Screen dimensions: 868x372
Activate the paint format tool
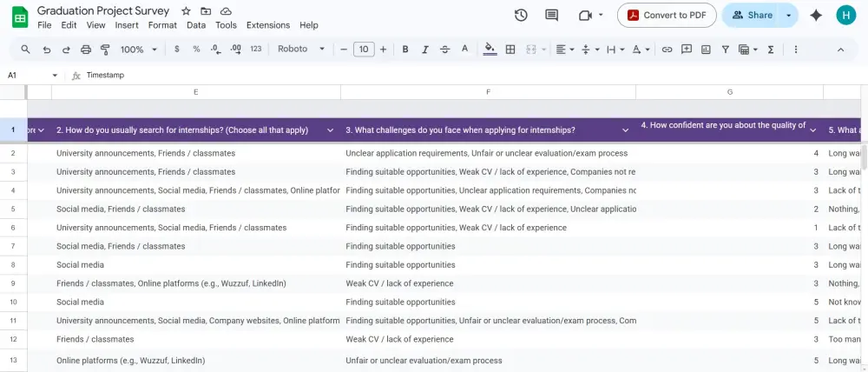point(105,50)
